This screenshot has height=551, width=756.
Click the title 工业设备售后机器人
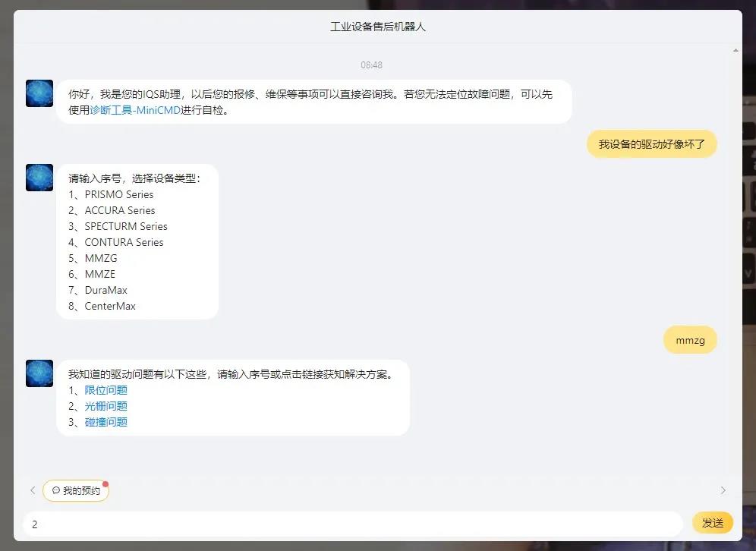point(378,27)
